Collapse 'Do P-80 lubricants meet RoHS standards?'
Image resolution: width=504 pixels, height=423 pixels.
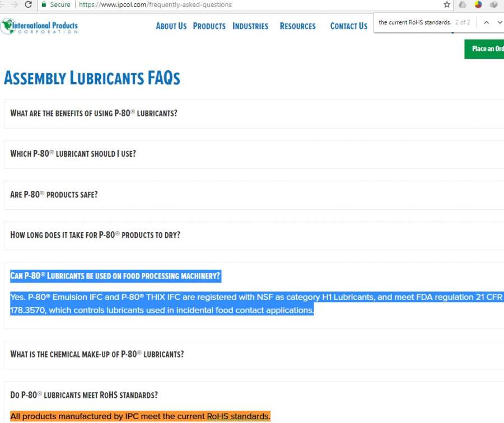[84, 395]
